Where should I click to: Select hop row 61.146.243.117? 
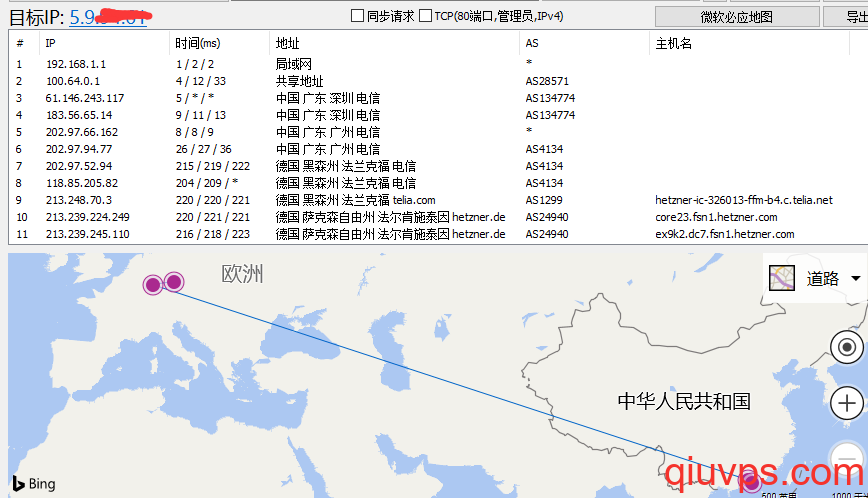click(438, 98)
